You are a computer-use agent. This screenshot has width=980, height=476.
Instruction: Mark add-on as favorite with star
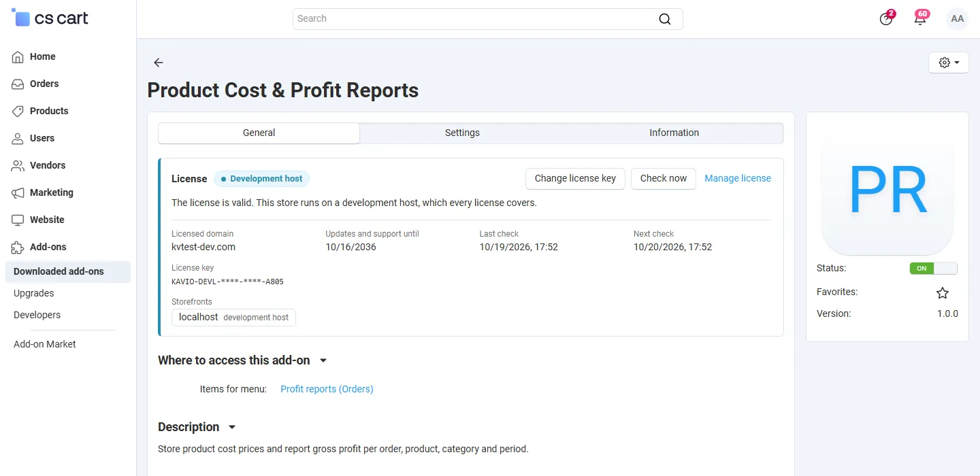943,293
